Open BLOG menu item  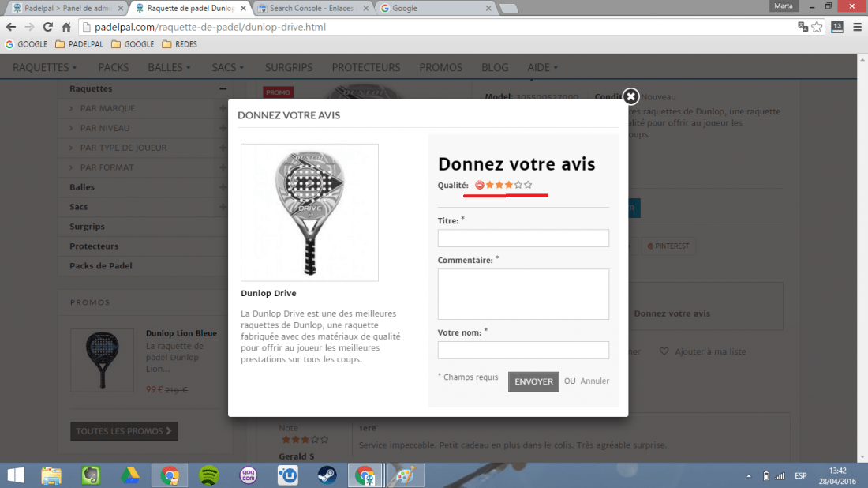pos(495,67)
